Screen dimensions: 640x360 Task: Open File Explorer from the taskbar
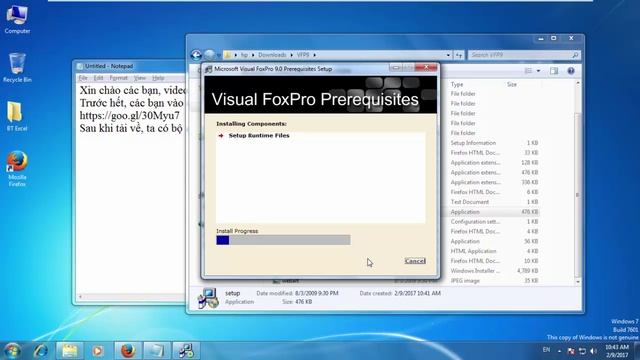tap(69, 351)
